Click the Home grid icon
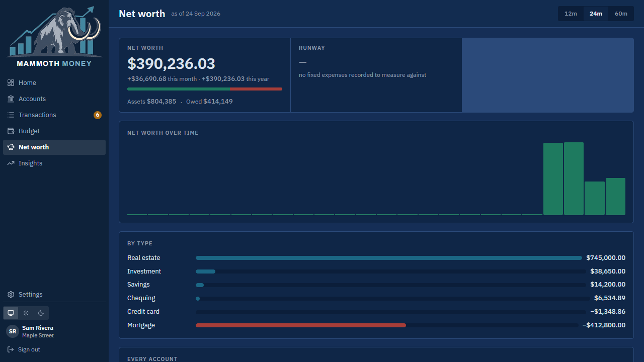Screen dimensions: 644x362 [x=11, y=83]
